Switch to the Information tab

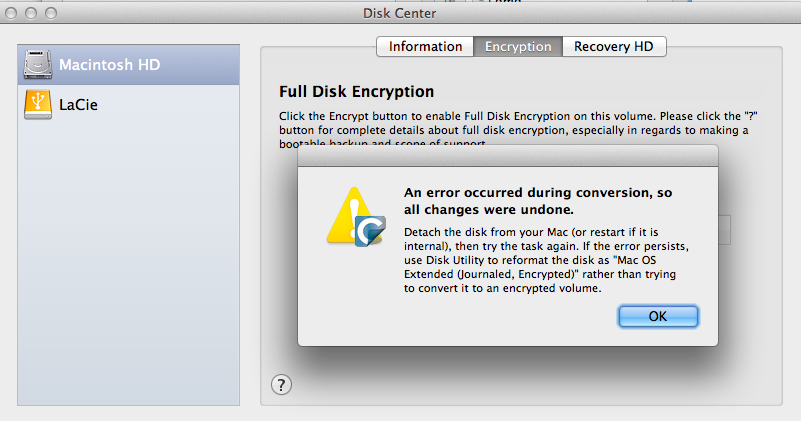pyautogui.click(x=425, y=47)
